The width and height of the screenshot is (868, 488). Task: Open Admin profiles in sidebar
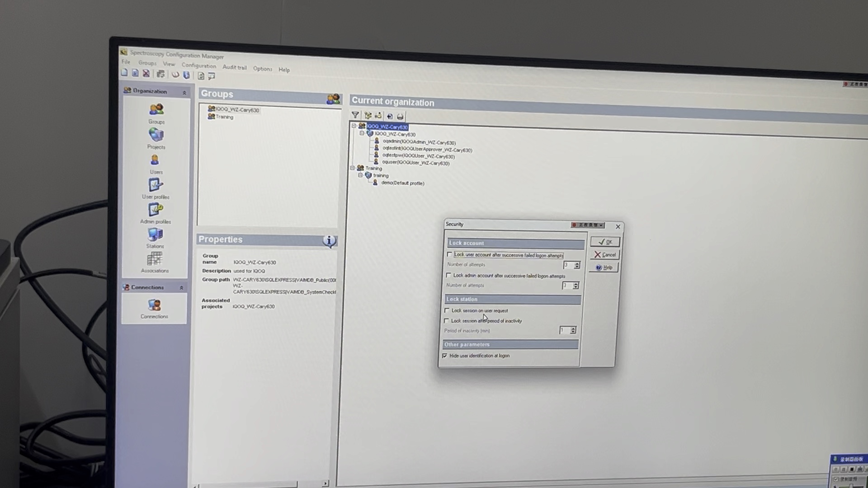pos(156,210)
